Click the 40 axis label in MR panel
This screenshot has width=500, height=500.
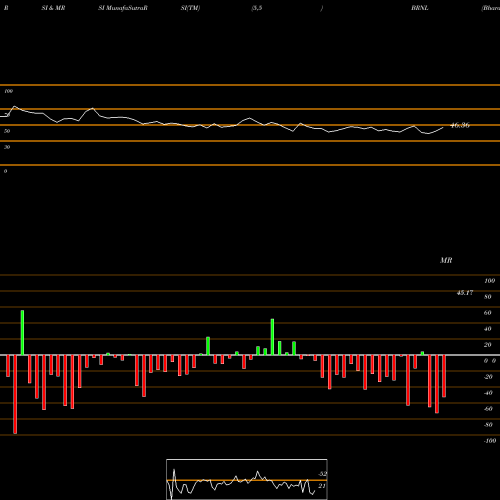(x=487, y=329)
